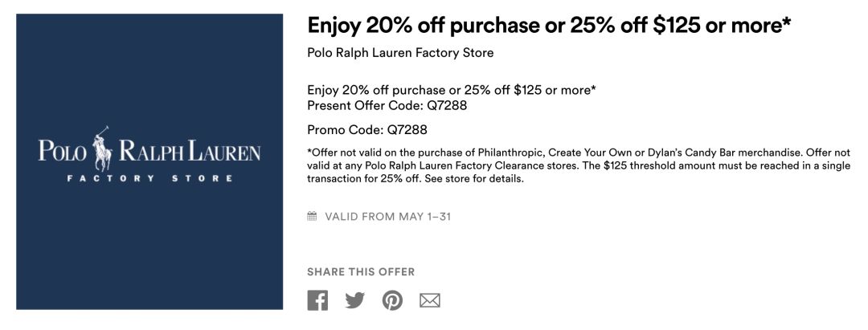Click the FACTORY STORE text in logo
868x330 pixels.
pyautogui.click(x=149, y=178)
